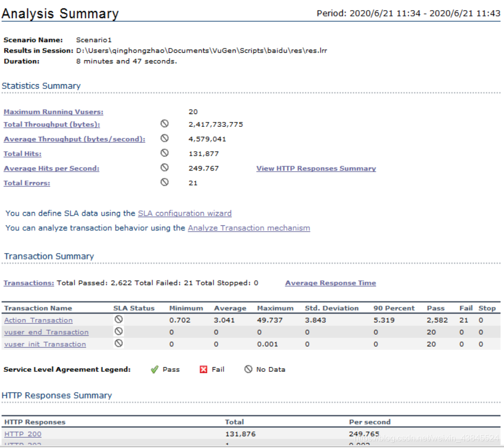The image size is (504, 448).
Task: Click Action_Transaction maximum value 49.737
Action: pyautogui.click(x=270, y=320)
